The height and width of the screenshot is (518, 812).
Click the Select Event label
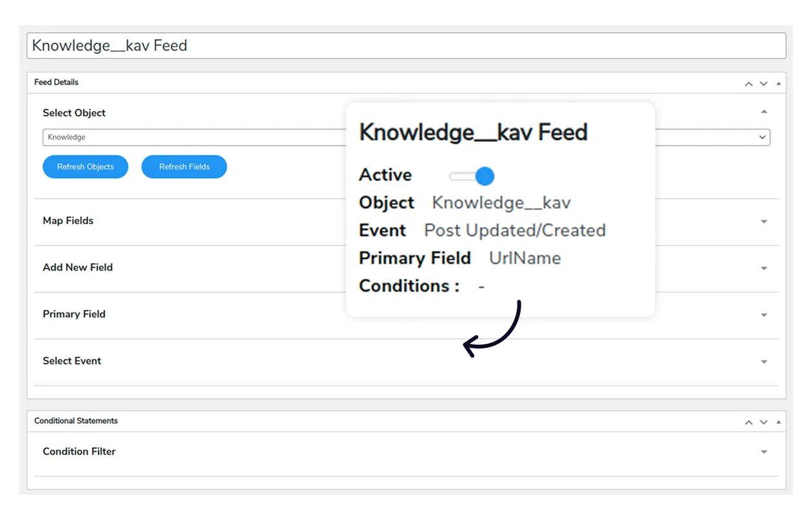click(72, 361)
